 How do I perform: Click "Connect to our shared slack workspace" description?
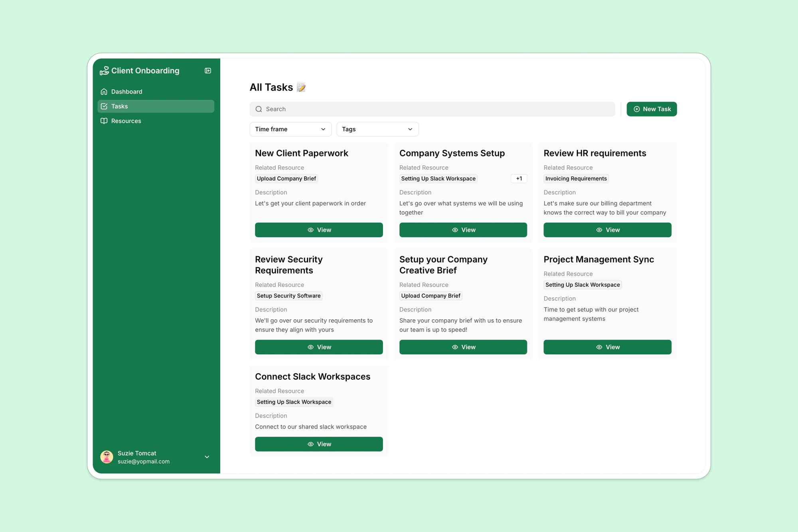[311, 427]
